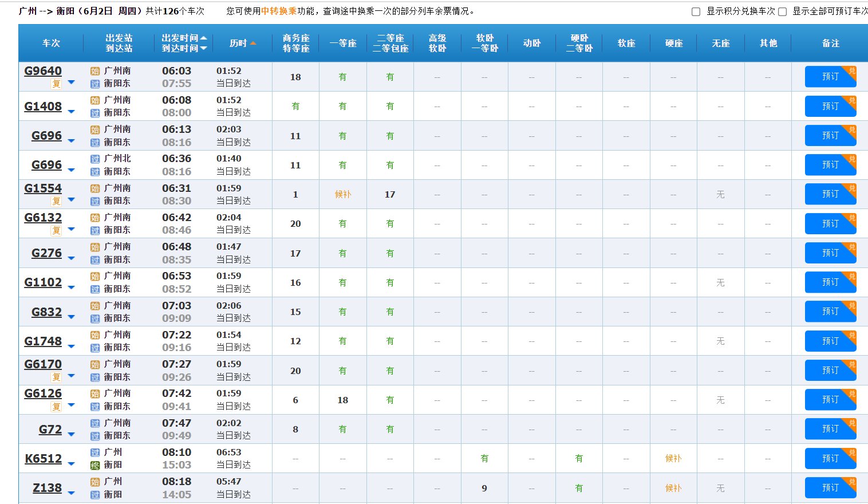Click the 复 badge under train G6170

pos(56,377)
